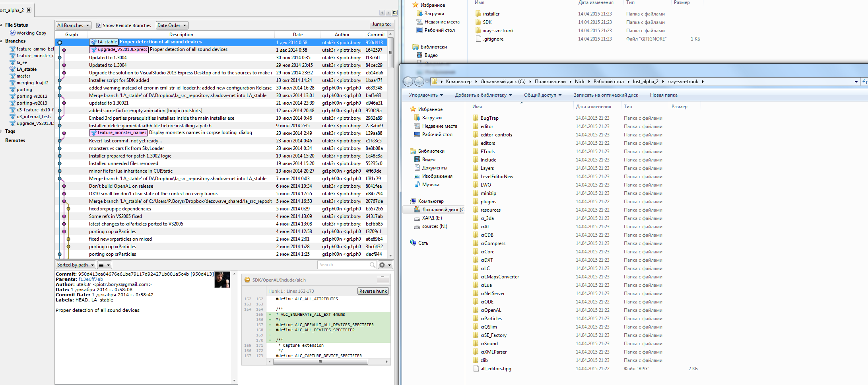Screen dimensions: 868x385
Task: Select the Remotes section in sidebar
Action: tap(15, 140)
